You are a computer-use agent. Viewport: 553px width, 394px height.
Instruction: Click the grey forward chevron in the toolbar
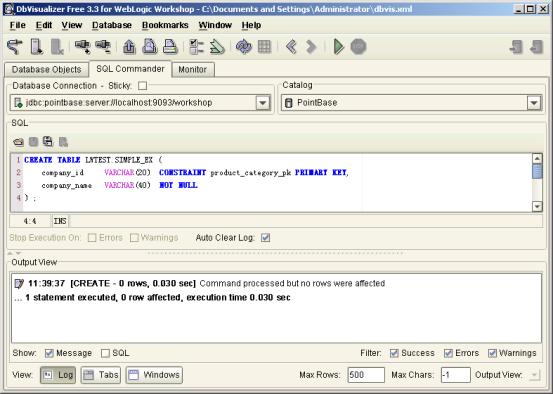[x=311, y=46]
